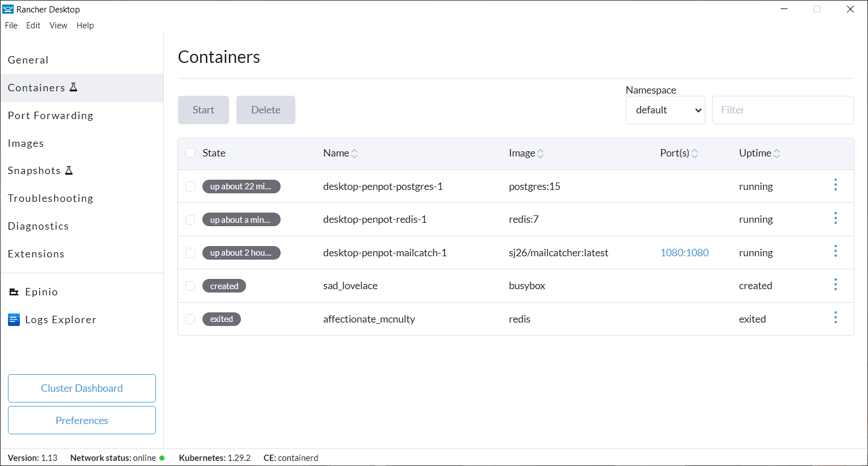
Task: Check the desktop-penpot-postgres-1 row checkbox
Action: pos(190,187)
